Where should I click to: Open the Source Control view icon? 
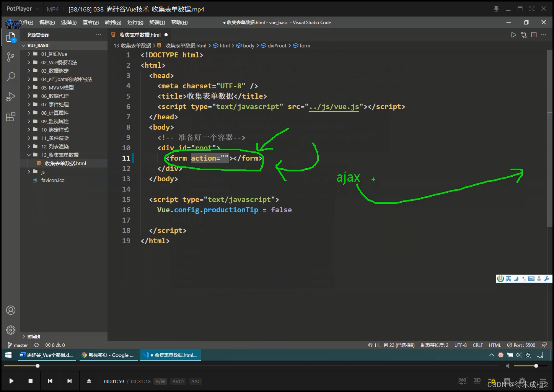[x=11, y=57]
